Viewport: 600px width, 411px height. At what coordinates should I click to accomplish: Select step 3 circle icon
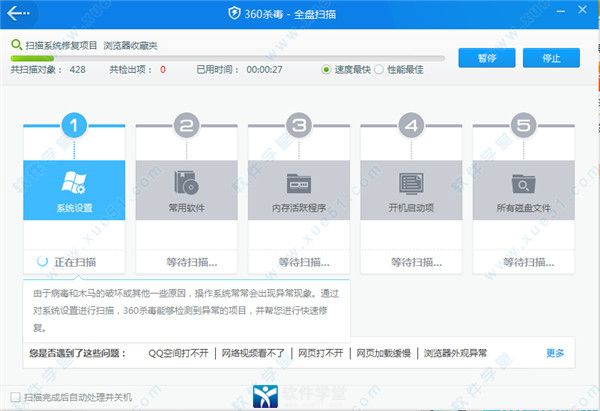[299, 125]
